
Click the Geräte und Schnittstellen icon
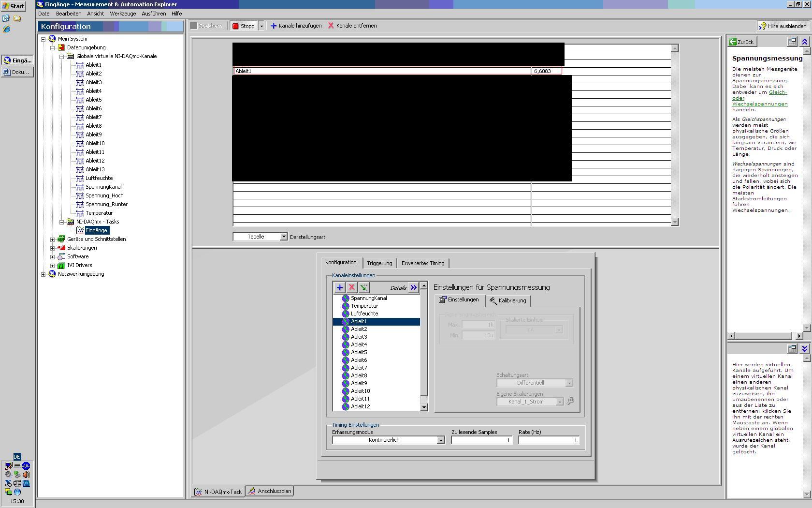(61, 239)
